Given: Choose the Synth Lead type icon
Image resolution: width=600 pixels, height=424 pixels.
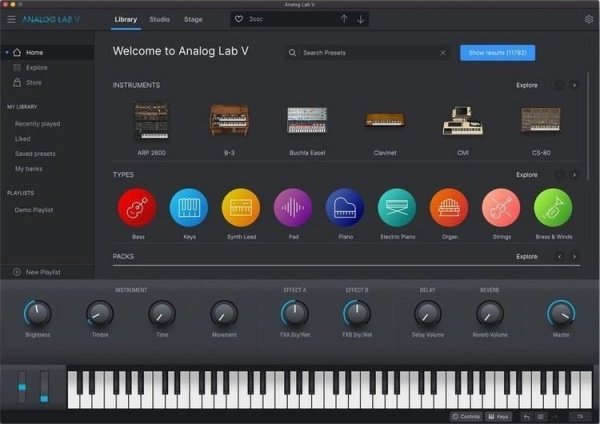Looking at the screenshot, I should (x=240, y=207).
